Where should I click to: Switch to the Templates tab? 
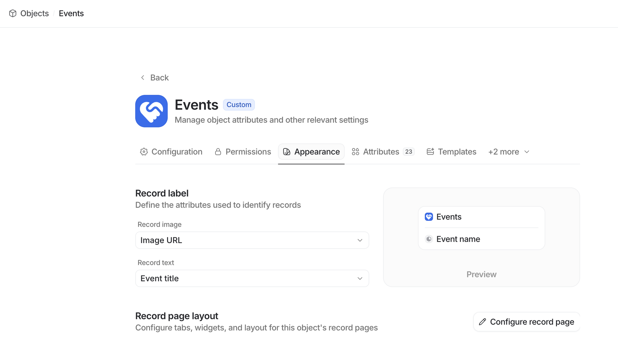tap(457, 152)
